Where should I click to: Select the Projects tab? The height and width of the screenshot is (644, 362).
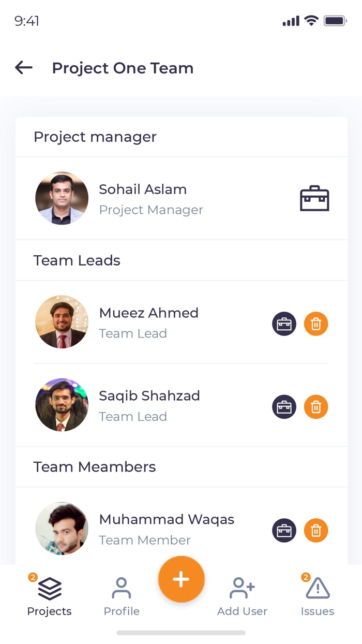(49, 595)
